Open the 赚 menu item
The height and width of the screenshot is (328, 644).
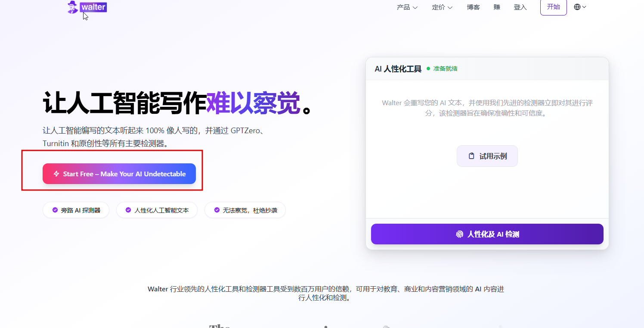click(497, 7)
